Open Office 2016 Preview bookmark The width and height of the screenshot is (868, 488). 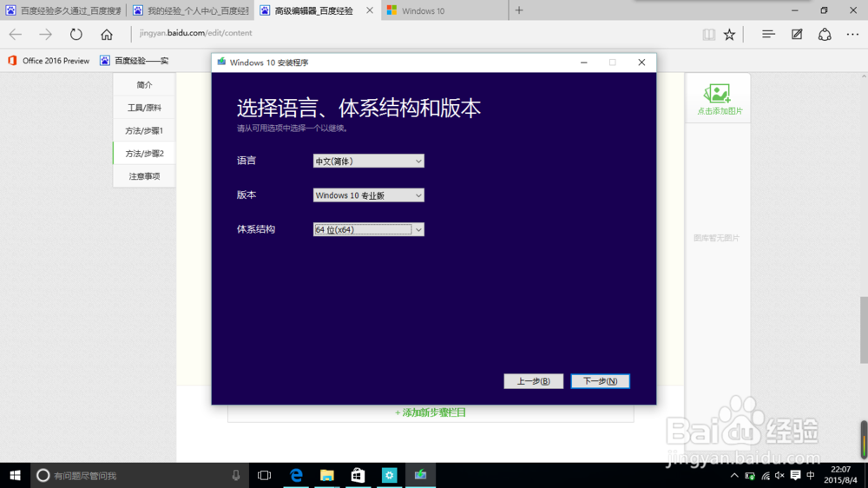click(x=49, y=61)
